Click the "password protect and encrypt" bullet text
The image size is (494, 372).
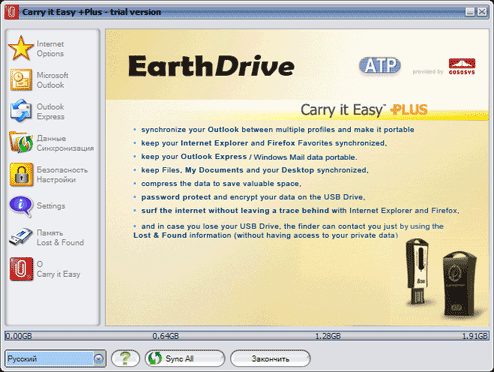pos(253,197)
